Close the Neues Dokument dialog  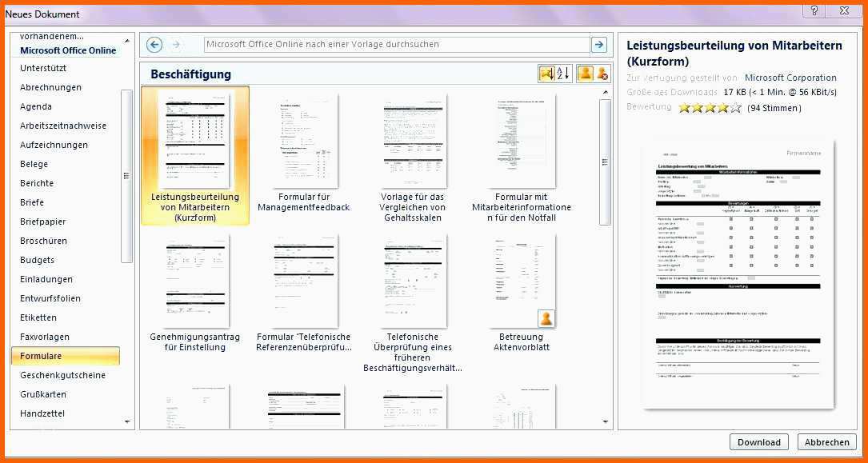coord(844,10)
